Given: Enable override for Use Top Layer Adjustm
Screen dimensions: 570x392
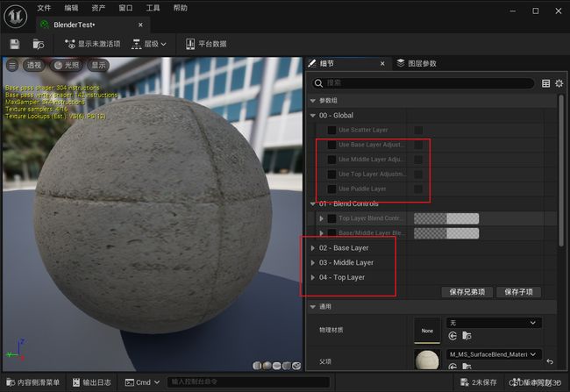Looking at the screenshot, I should [331, 175].
